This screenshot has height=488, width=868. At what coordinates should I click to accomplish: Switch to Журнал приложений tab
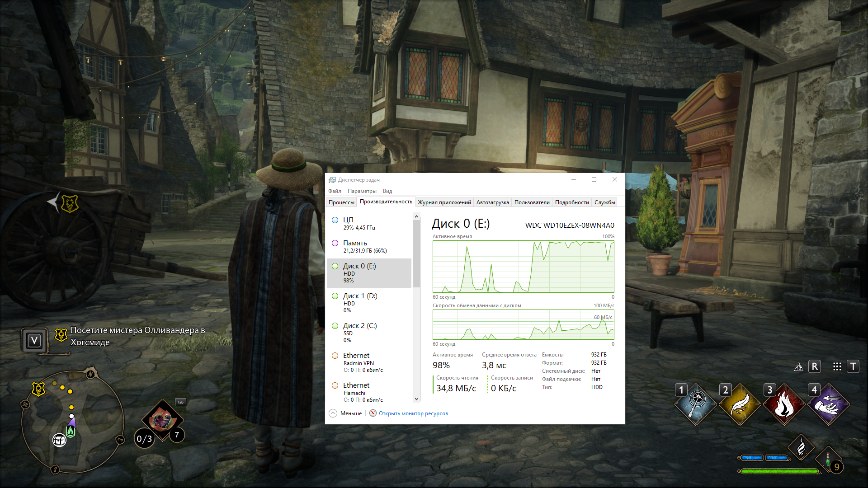(x=444, y=202)
